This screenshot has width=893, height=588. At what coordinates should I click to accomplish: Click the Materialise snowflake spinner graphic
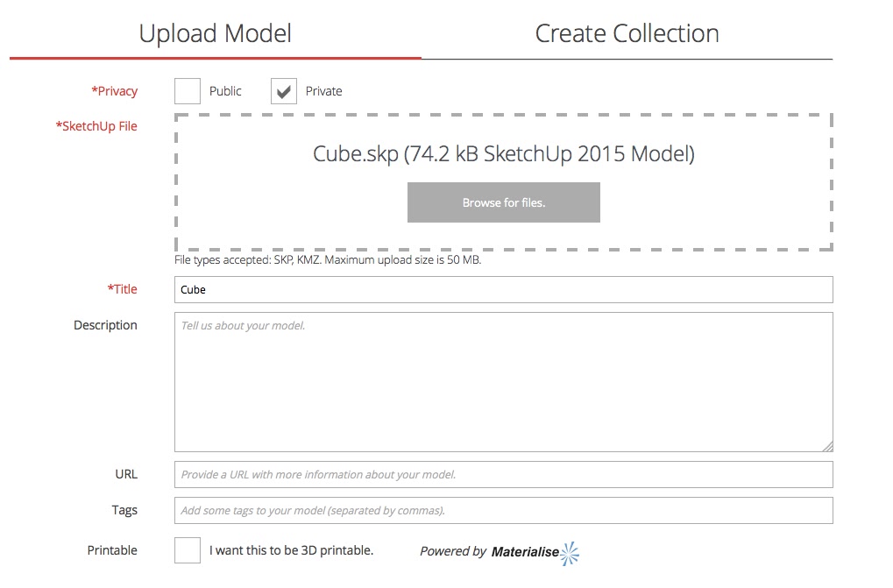click(x=570, y=553)
